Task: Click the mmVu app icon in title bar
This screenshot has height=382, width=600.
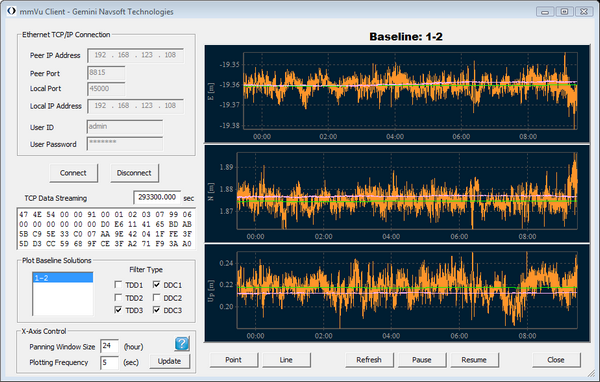Action: [11, 11]
